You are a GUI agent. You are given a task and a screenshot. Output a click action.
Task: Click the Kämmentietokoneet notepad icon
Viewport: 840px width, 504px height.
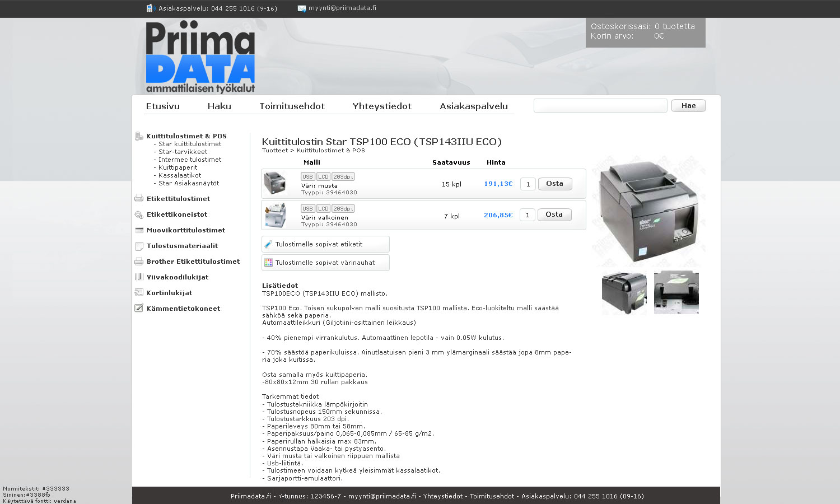point(139,308)
